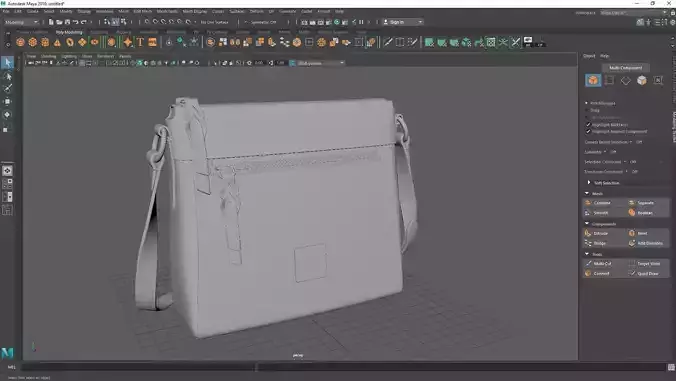Click the Extrude icon in Modeling Toolkit

click(588, 233)
